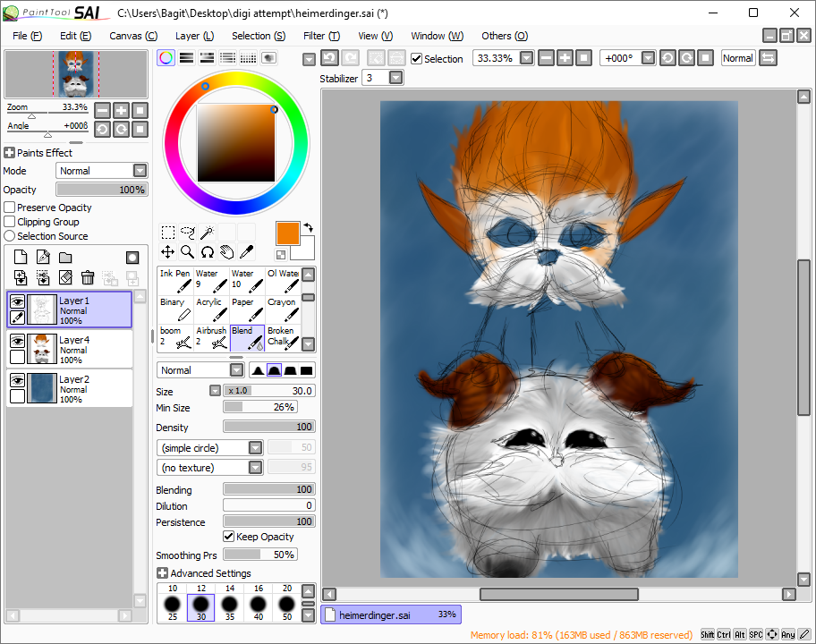
Task: Click the toolbar zoom out minus button
Action: 546,58
